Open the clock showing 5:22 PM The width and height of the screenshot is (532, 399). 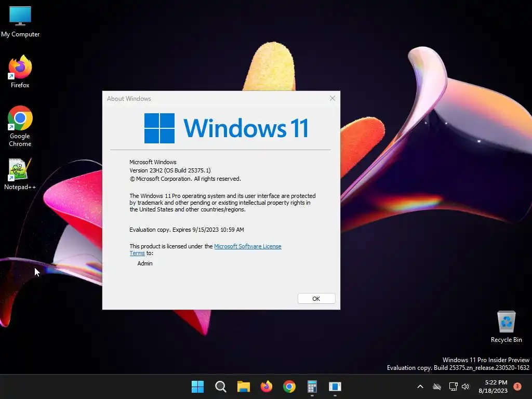(493, 387)
